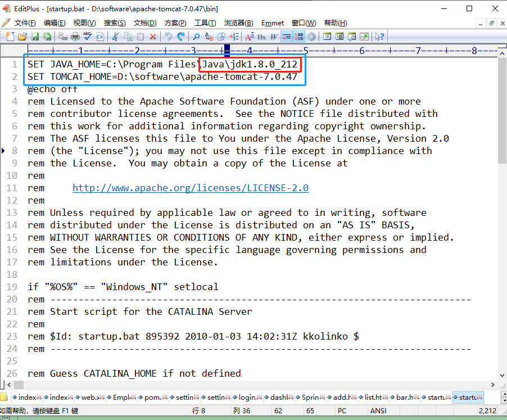Open Find in Files from the toolbar

pyautogui.click(x=221, y=37)
